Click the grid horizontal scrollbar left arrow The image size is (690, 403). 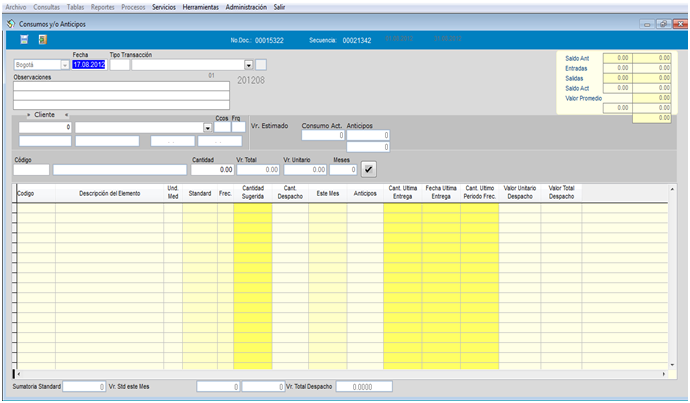pyautogui.click(x=18, y=374)
